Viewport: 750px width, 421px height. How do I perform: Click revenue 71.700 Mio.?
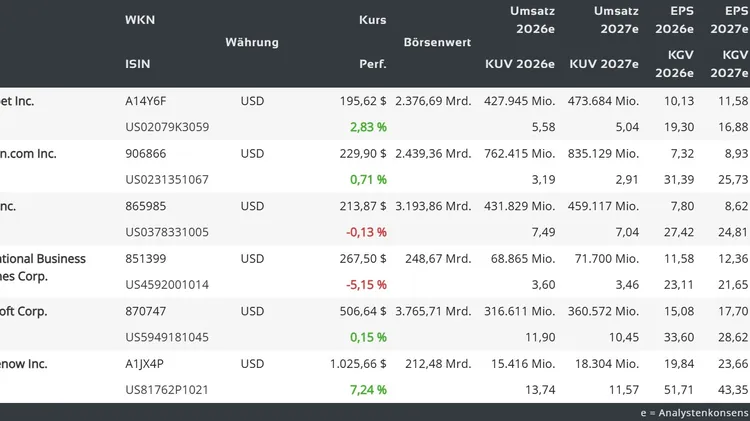[607, 259]
